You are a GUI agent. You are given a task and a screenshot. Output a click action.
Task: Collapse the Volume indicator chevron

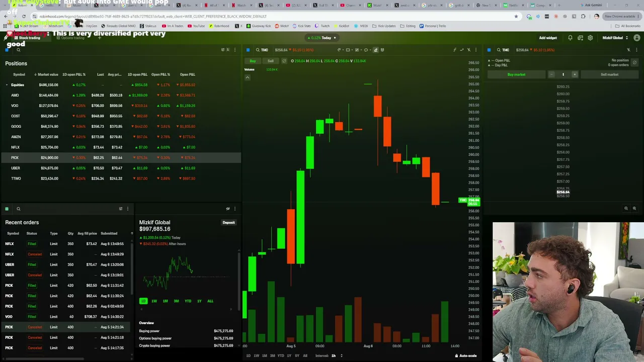248,77
